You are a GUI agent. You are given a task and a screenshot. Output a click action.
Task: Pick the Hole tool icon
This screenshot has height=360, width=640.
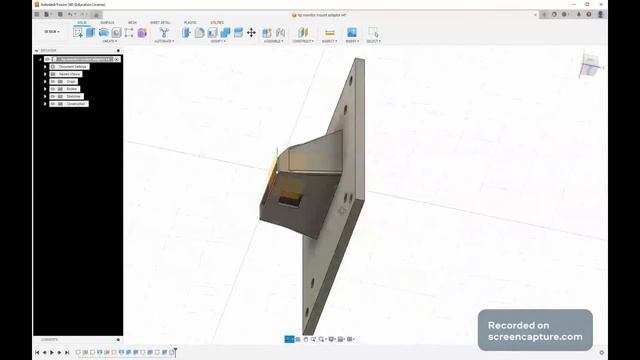[116, 32]
